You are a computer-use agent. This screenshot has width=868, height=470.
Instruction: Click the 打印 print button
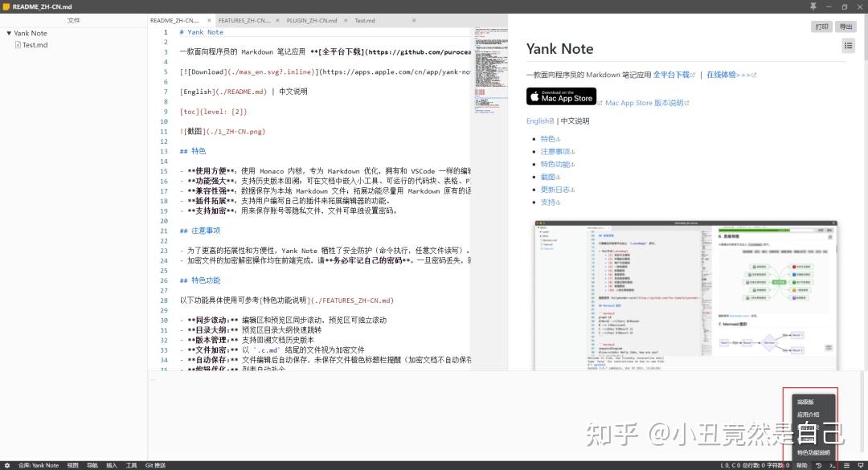[x=821, y=27]
